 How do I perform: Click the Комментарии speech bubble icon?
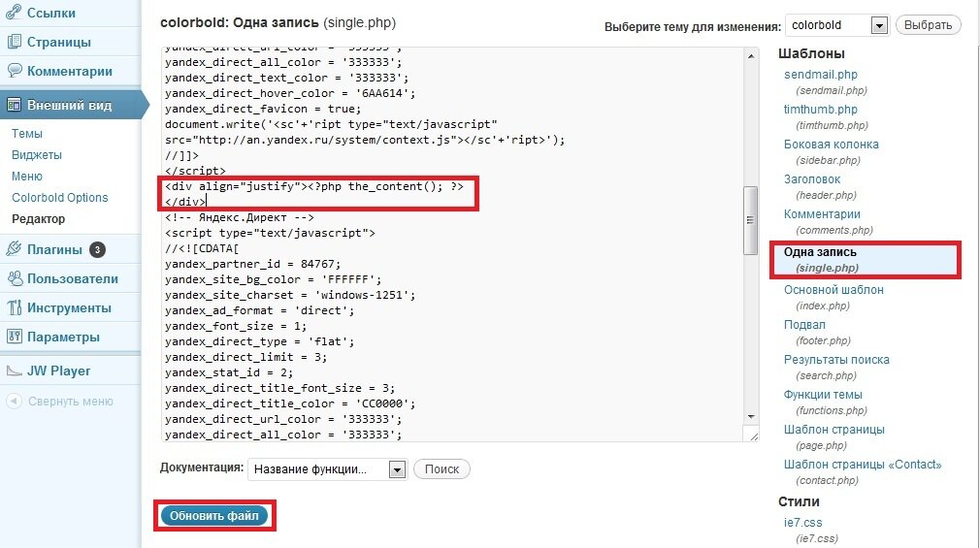pyautogui.click(x=15, y=71)
